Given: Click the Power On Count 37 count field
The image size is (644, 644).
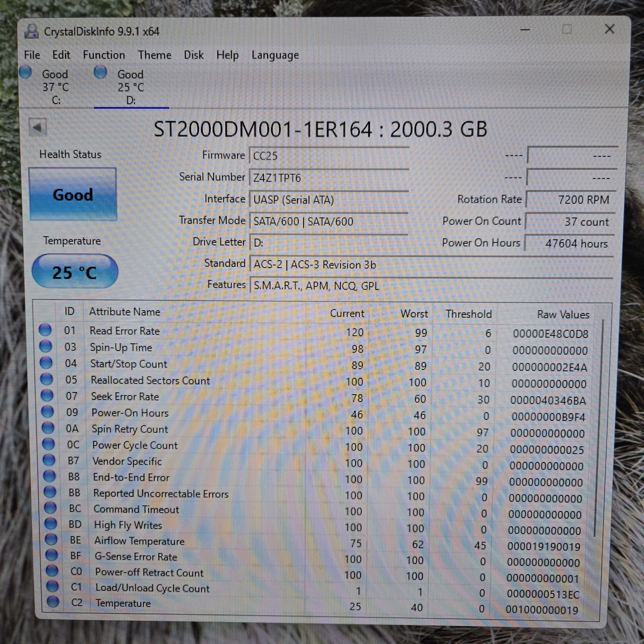Looking at the screenshot, I should (x=570, y=222).
